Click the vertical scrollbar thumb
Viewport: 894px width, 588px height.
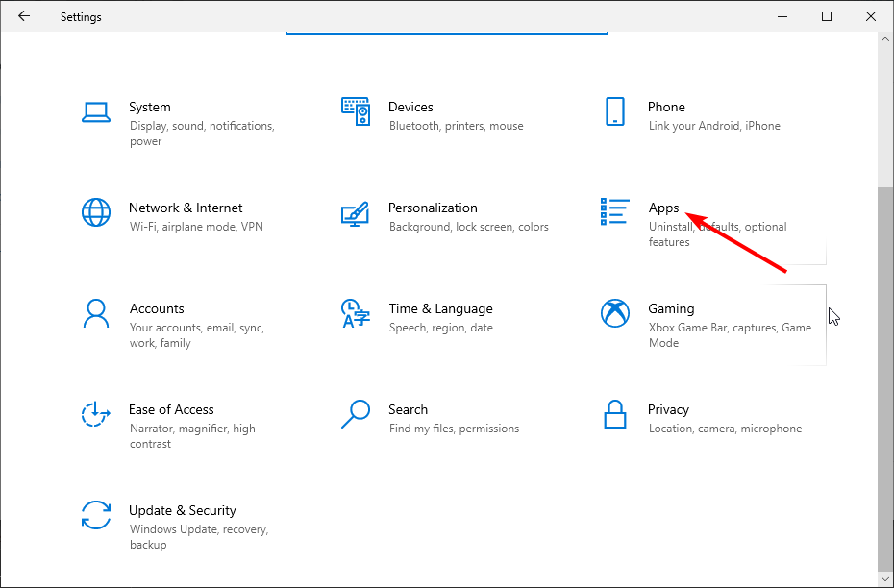[x=884, y=380]
